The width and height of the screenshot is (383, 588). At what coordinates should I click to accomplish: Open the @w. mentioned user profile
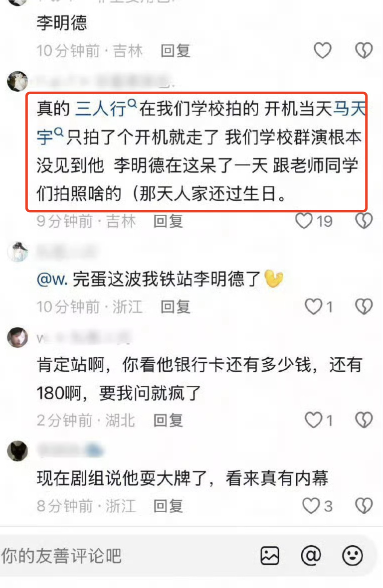click(52, 279)
